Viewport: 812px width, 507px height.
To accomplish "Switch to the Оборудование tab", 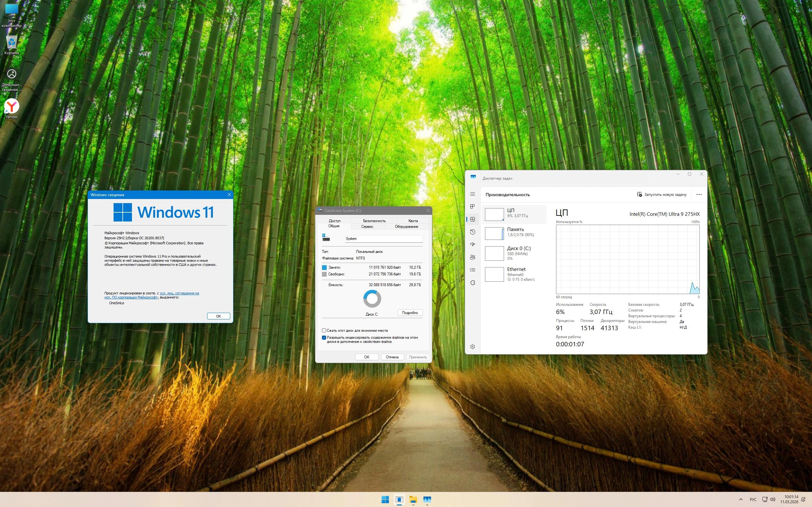I will pos(406,227).
